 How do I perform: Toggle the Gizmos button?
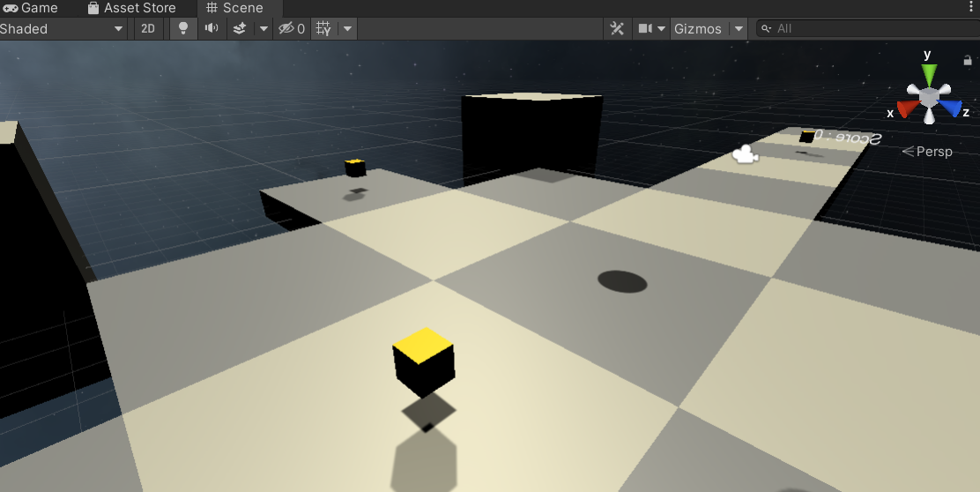(x=697, y=28)
